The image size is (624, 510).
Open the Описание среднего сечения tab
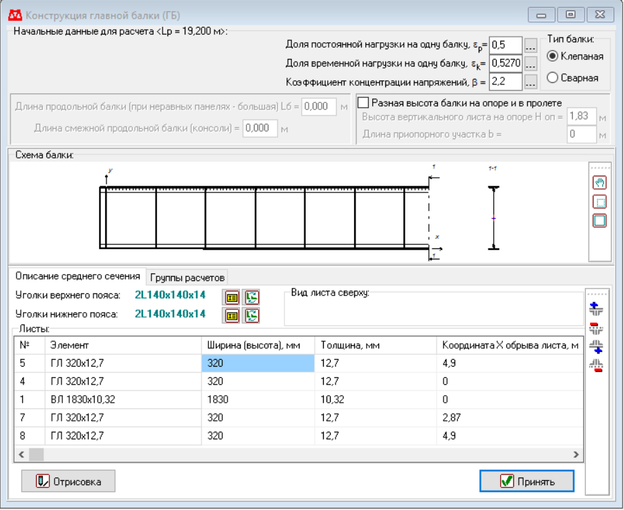point(77,276)
